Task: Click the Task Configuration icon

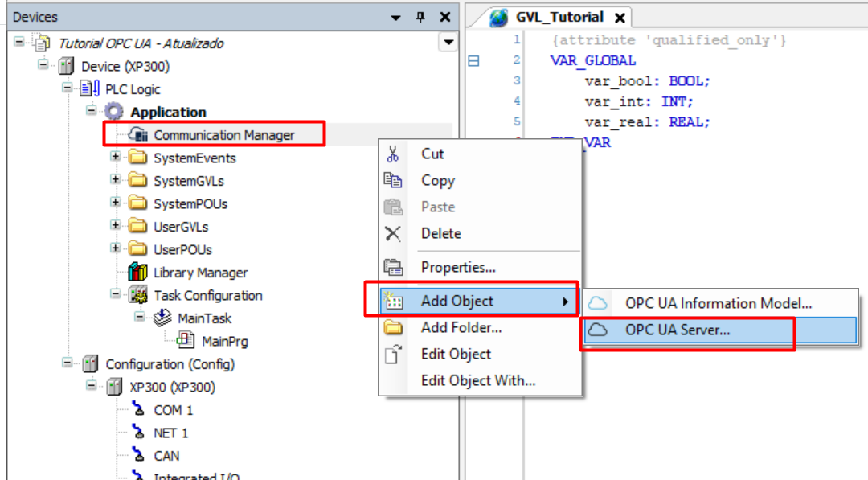Action: (138, 296)
